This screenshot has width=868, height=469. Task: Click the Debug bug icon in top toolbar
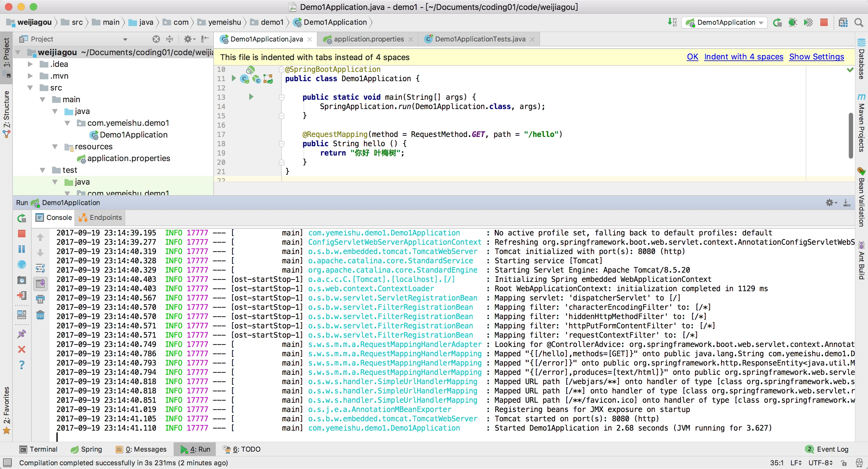793,23
